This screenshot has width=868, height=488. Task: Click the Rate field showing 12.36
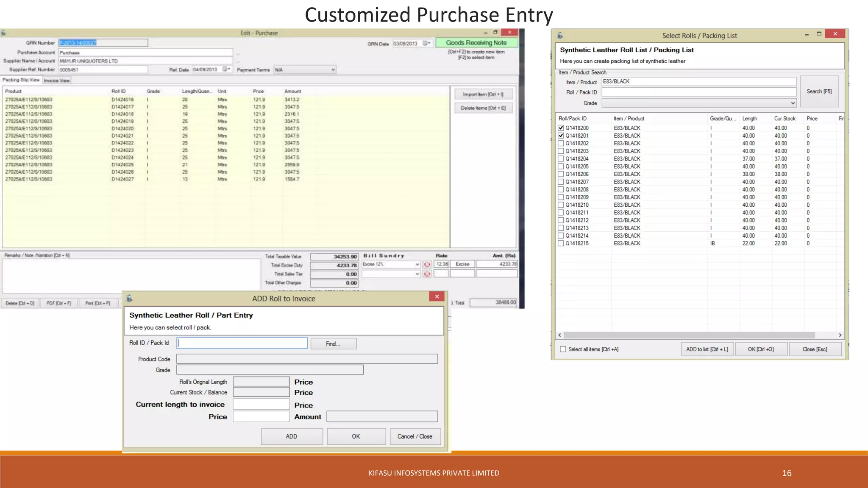coord(441,264)
